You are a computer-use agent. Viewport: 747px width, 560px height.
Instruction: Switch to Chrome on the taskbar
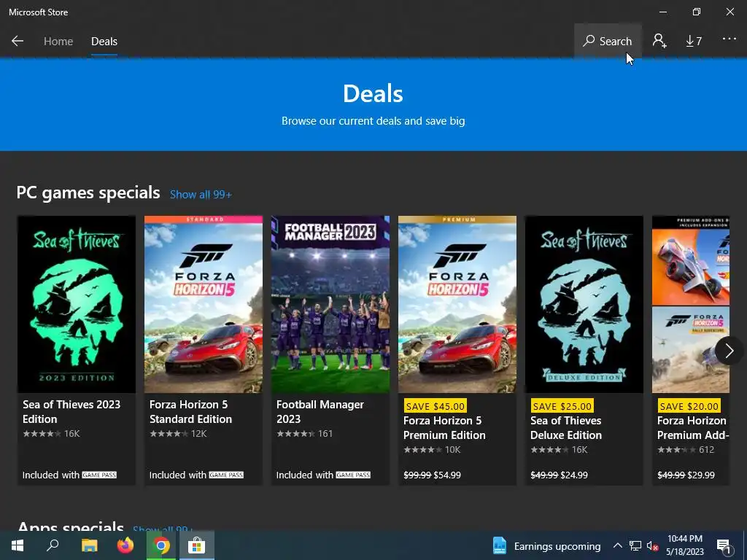pyautogui.click(x=161, y=545)
